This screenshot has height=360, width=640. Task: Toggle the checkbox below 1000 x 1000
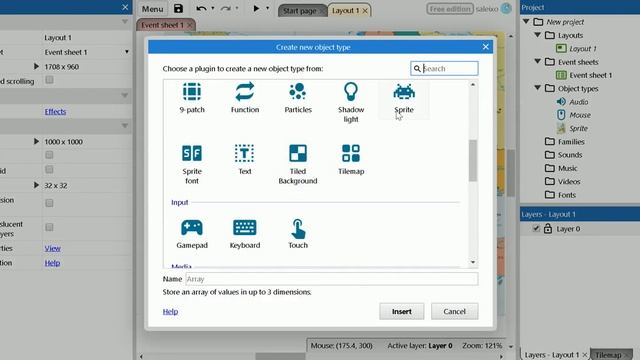[x=49, y=155]
